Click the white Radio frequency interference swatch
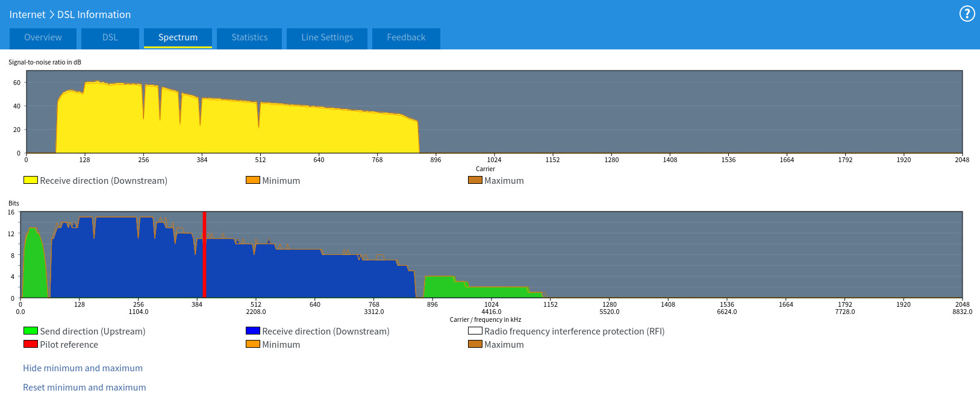980x399 pixels. tap(475, 331)
